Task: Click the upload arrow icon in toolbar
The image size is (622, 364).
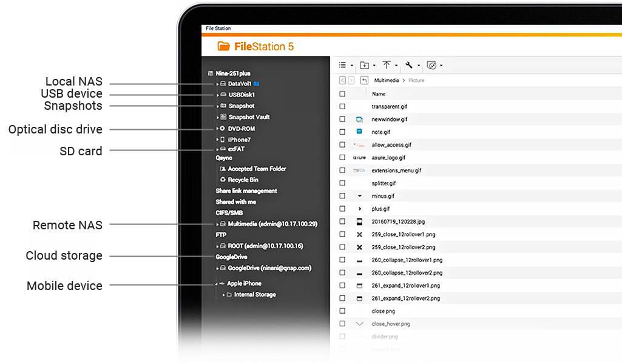Action: pos(387,65)
